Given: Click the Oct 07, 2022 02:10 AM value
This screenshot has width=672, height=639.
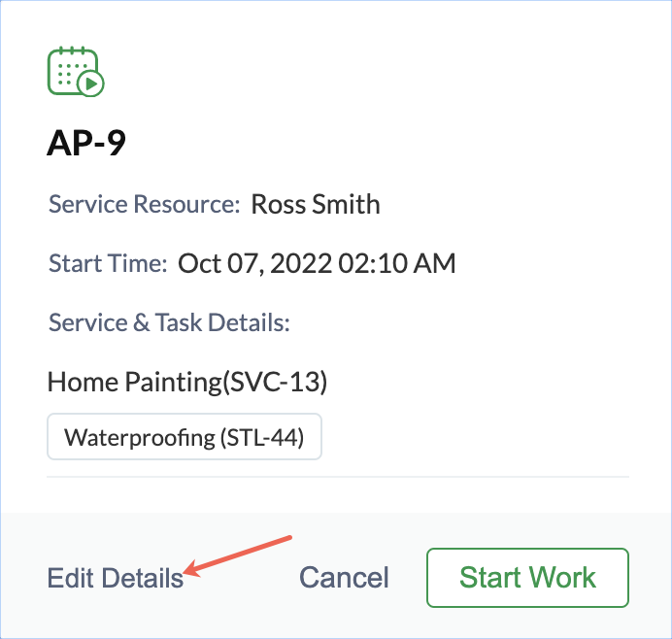Looking at the screenshot, I should tap(318, 263).
